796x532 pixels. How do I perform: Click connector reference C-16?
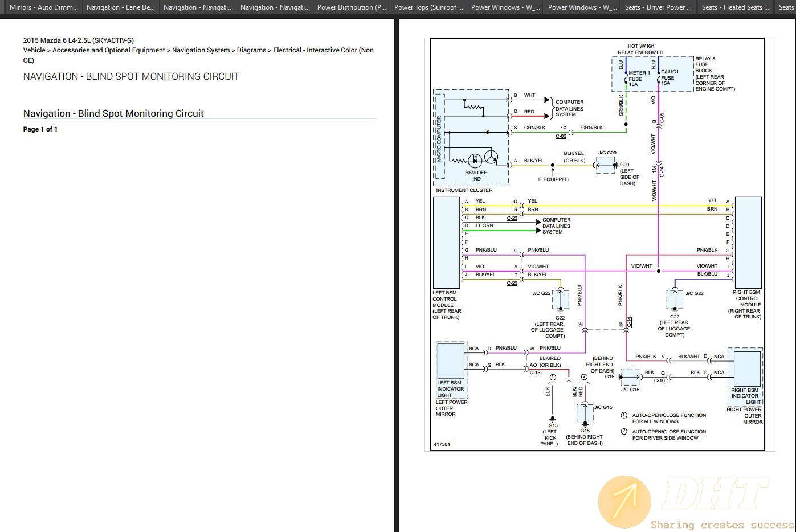pos(659,380)
